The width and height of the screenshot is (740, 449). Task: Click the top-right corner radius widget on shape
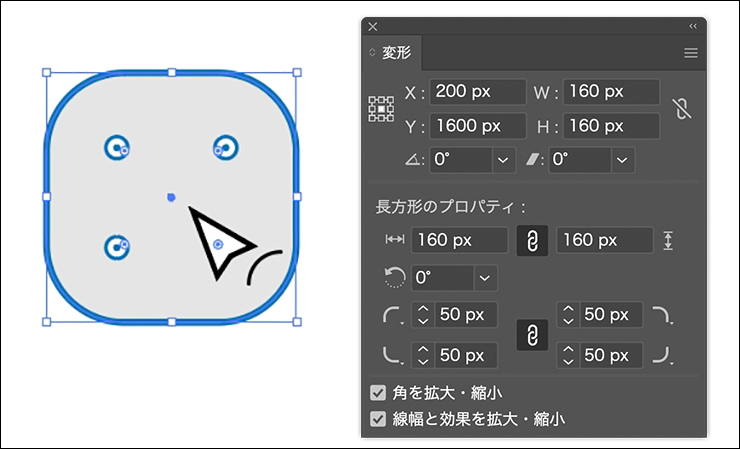[x=225, y=148]
